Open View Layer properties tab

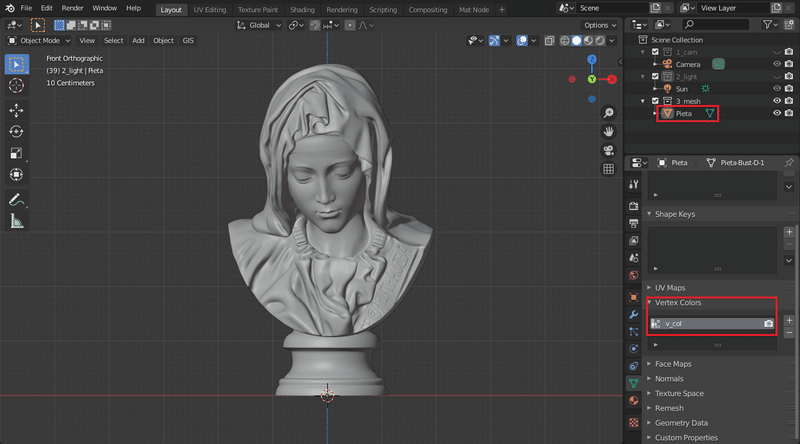[634, 240]
